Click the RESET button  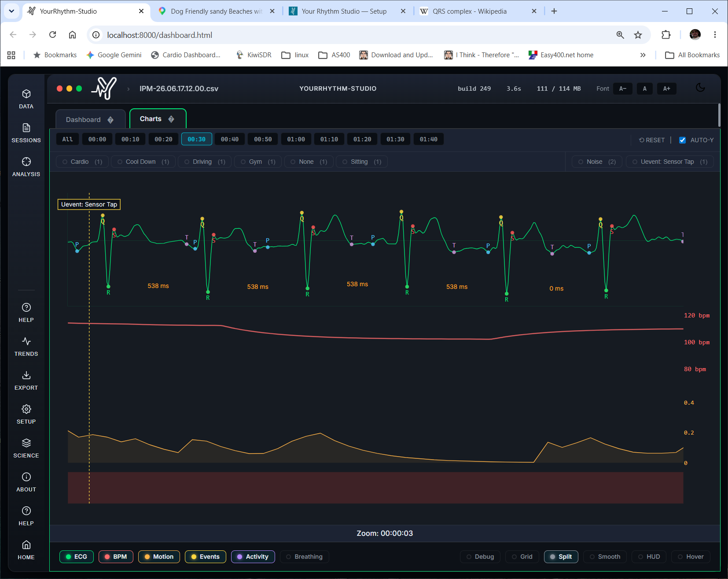[652, 140]
